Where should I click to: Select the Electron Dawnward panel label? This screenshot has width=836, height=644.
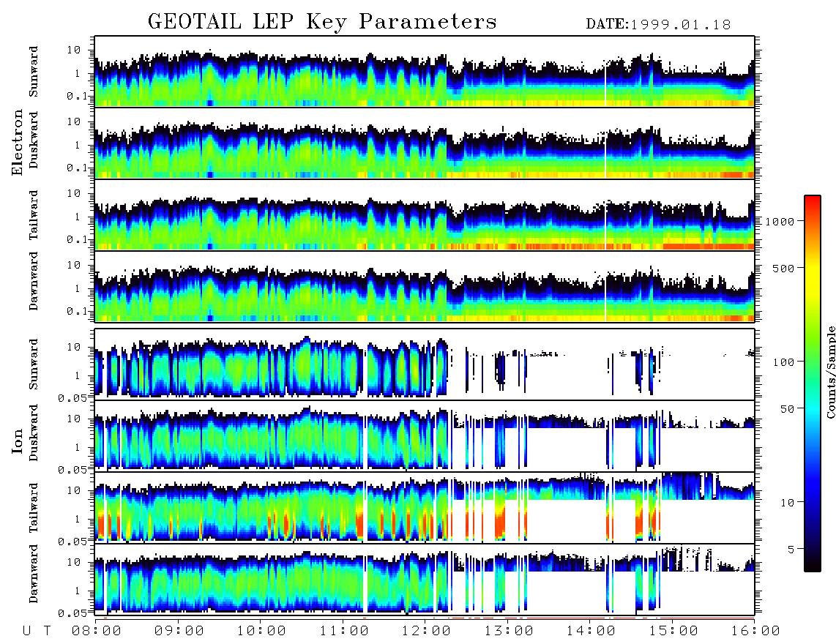coord(34,281)
